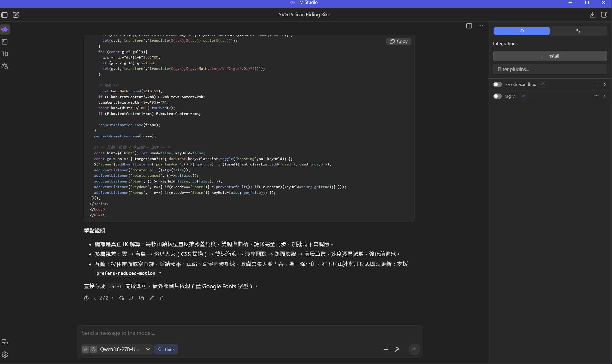Toggle the Think reasoning mode
The image size is (612, 364).
[x=166, y=349]
